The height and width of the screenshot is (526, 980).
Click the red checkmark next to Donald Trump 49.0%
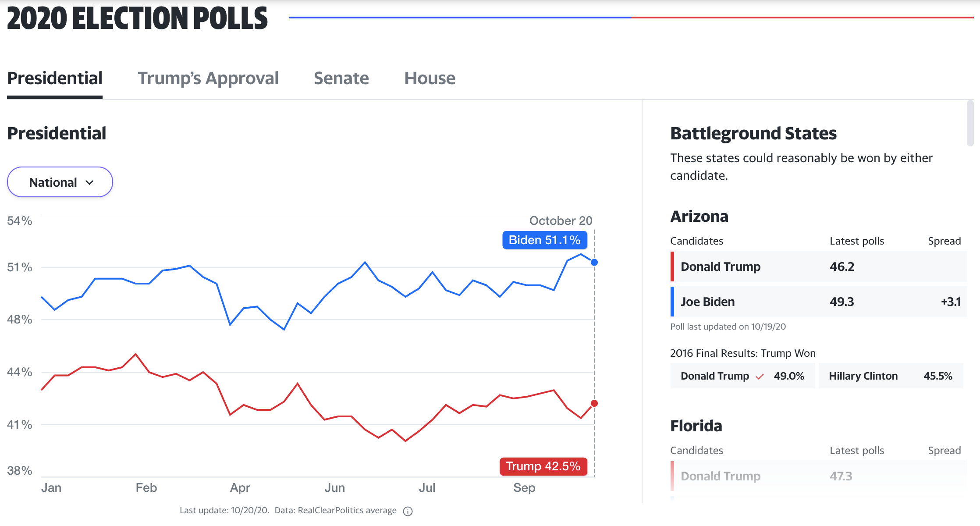[760, 377]
